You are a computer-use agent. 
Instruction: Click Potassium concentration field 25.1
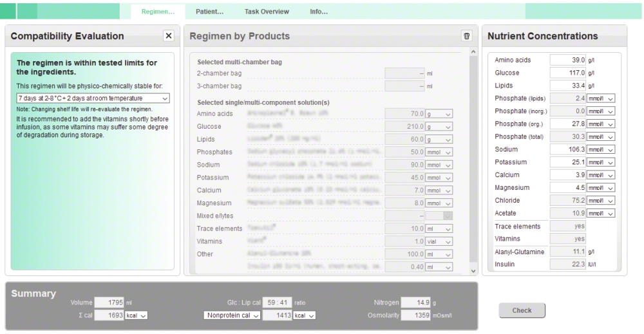point(567,162)
